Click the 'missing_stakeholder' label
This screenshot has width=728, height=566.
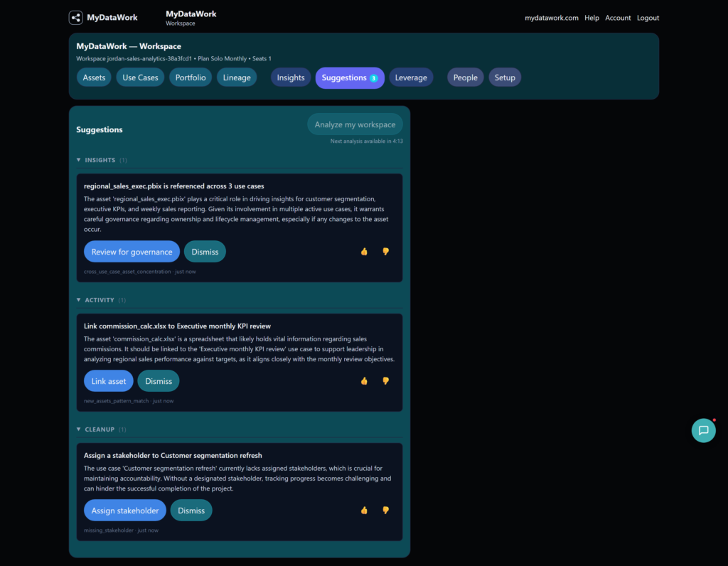[x=109, y=530]
